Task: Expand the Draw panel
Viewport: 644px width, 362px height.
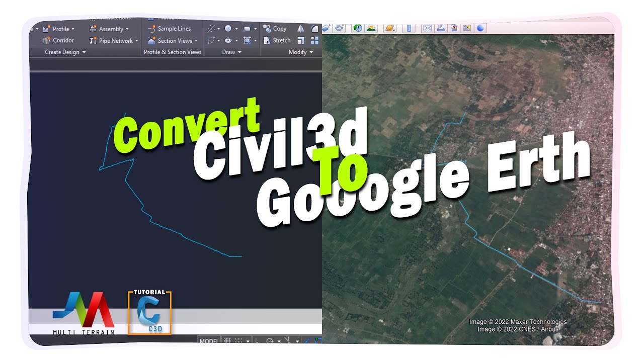Action: 232,52
